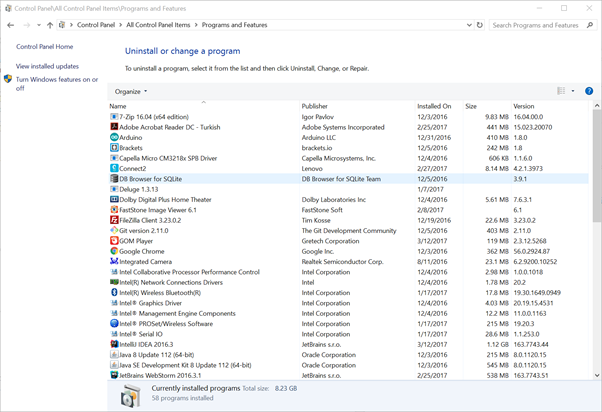Select Java SE Development Kit 8 Update 112
This screenshot has width=602, height=412.
(348, 365)
